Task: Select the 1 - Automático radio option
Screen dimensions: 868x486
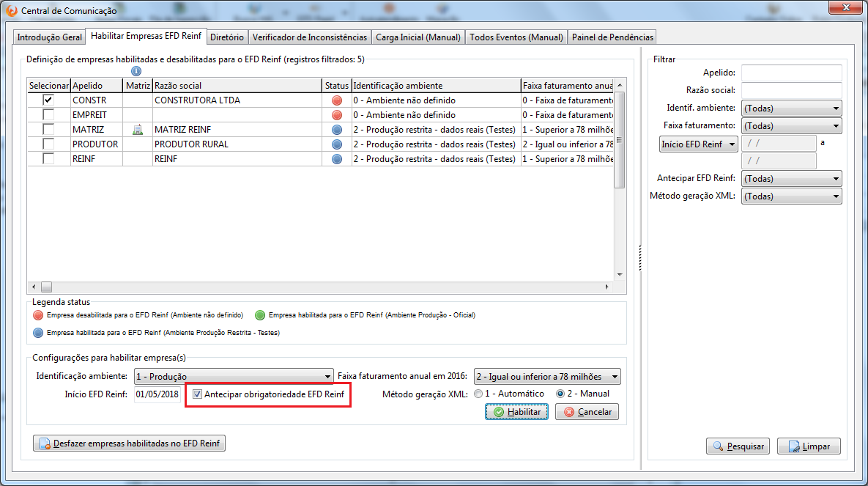Action: click(x=479, y=394)
